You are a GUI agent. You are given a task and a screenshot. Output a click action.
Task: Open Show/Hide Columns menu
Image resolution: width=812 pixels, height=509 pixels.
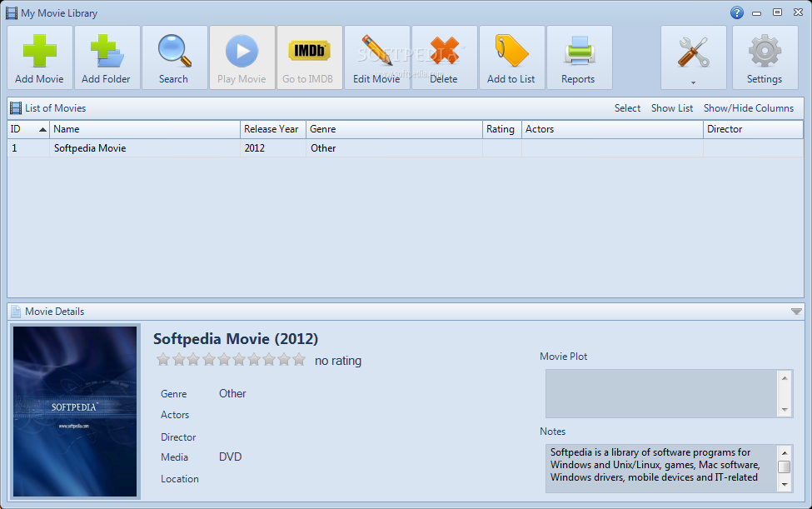(x=749, y=108)
